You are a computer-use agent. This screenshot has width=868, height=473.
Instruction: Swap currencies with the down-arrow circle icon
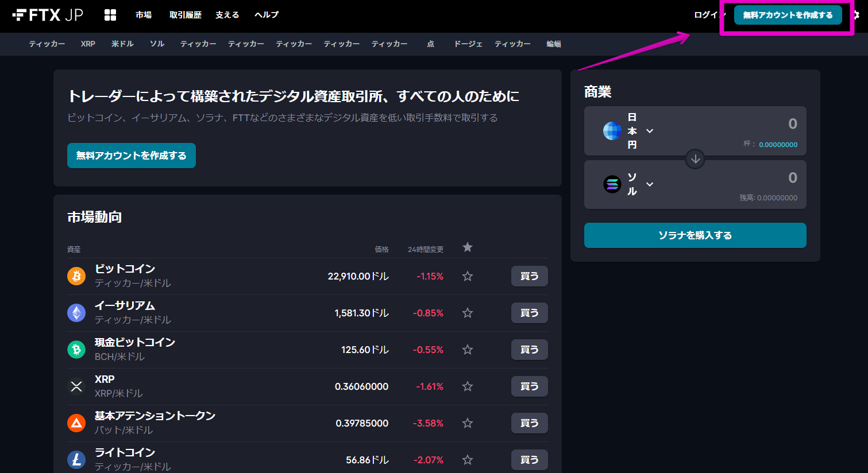(x=695, y=159)
